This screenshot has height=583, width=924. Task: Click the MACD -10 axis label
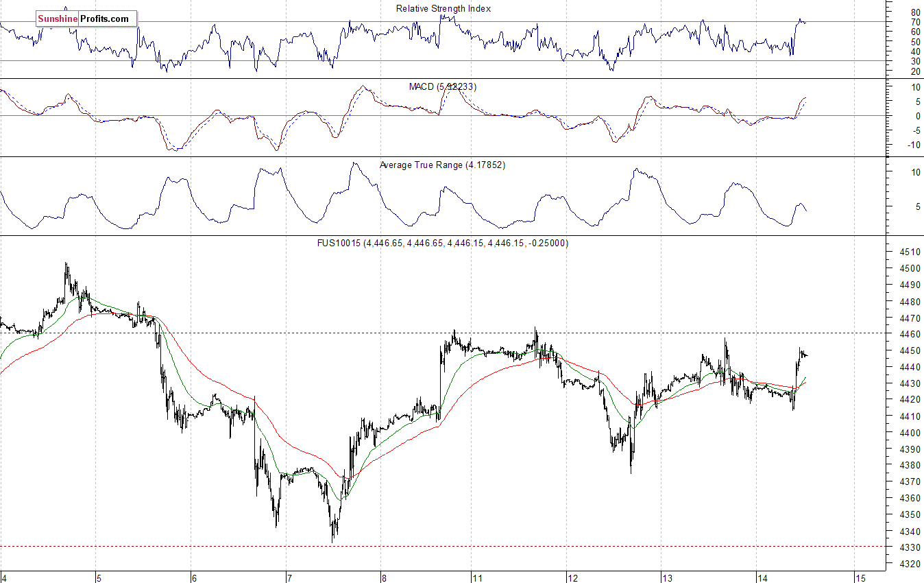click(x=913, y=145)
